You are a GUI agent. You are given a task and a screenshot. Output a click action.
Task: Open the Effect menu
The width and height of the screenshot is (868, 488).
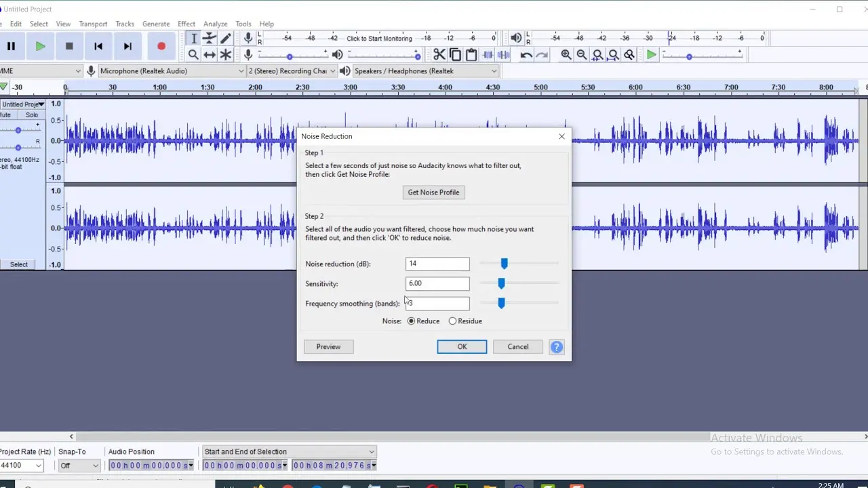pos(186,24)
